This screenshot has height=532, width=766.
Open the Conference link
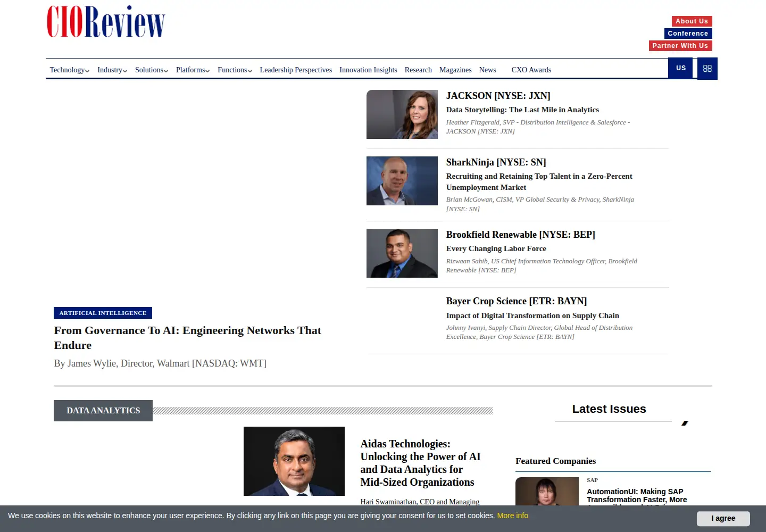click(688, 34)
